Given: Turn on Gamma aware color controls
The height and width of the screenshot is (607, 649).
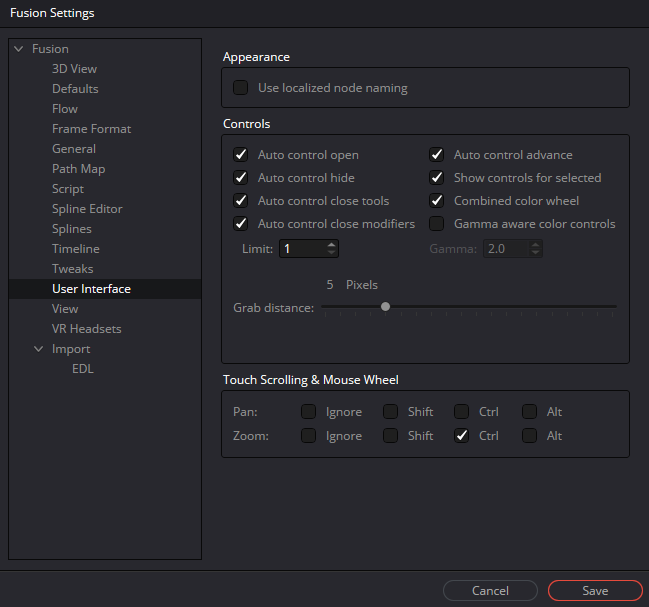Looking at the screenshot, I should (437, 224).
